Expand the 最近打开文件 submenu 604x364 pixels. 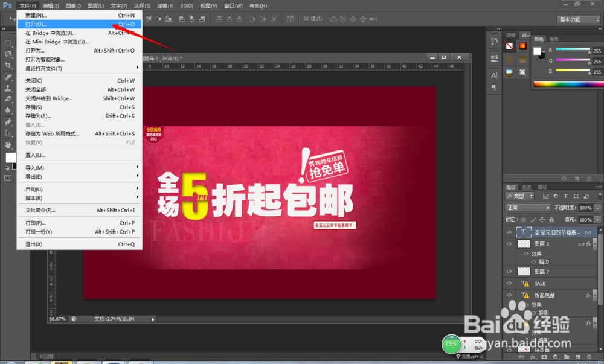80,68
